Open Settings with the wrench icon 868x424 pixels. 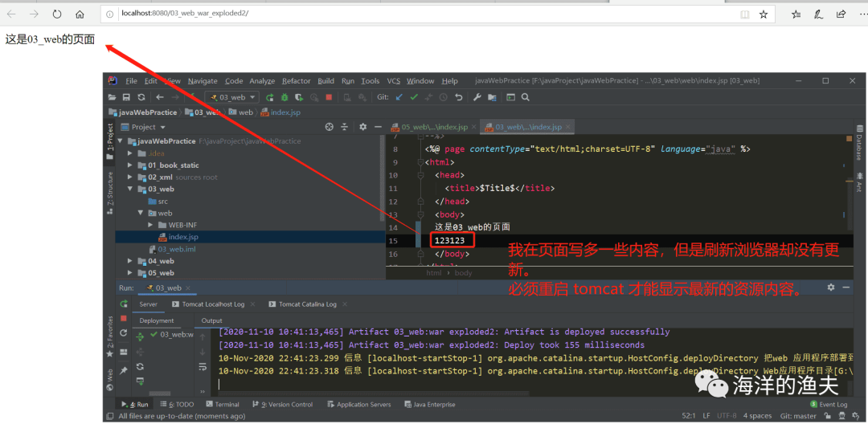477,97
